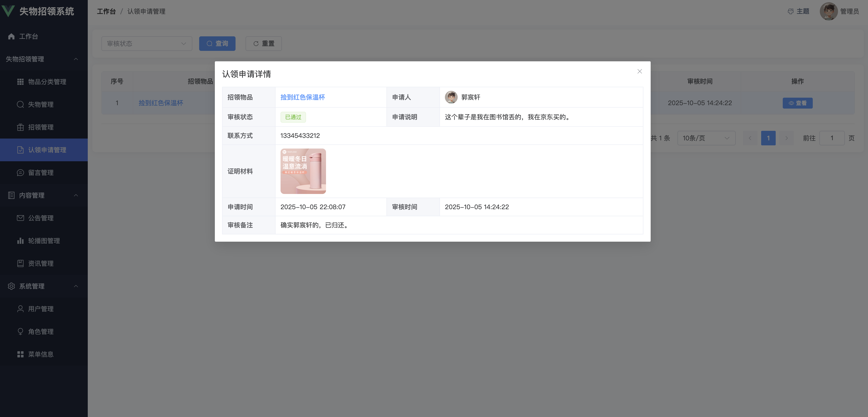Open 失物管理 with search icon

20,104
